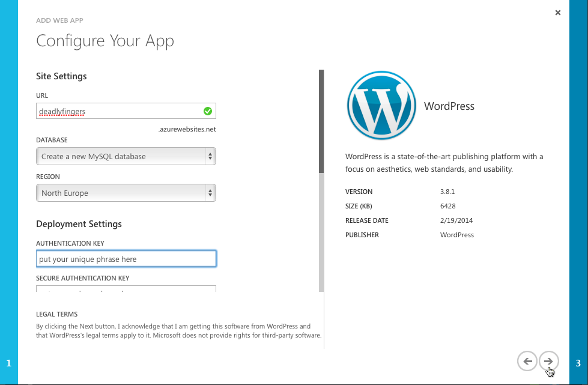
Task: Click the REGION field label
Action: [x=47, y=177]
